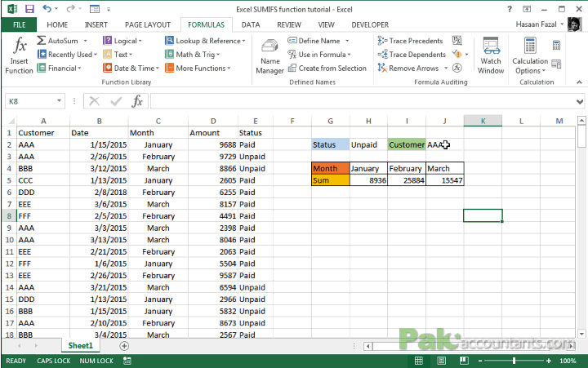588x368 pixels.
Task: Open Lookup & Reference functions
Action: point(205,41)
